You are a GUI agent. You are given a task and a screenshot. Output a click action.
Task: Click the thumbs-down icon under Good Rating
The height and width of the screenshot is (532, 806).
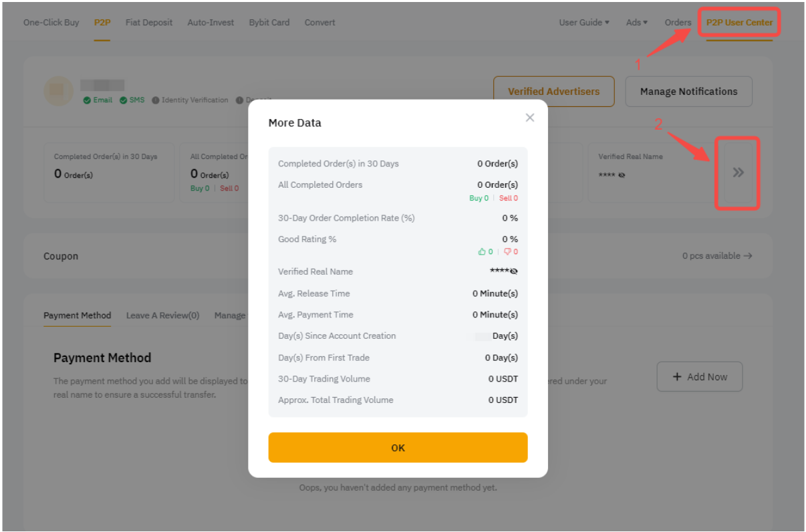(507, 252)
